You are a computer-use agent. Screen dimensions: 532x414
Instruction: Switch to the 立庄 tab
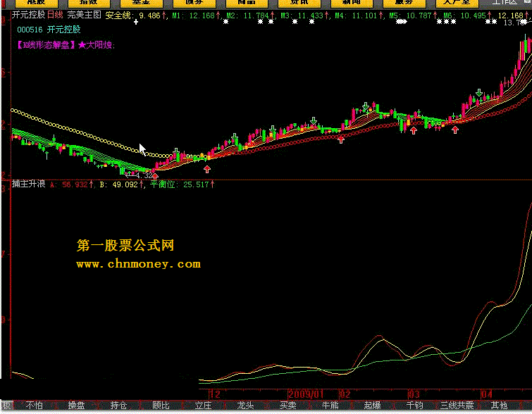click(x=203, y=405)
